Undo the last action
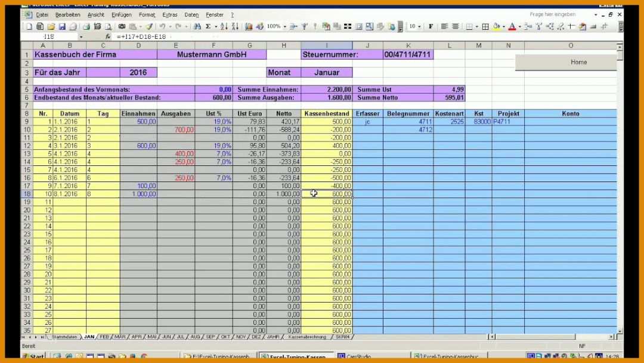The width and height of the screenshot is (644, 363). [163, 26]
